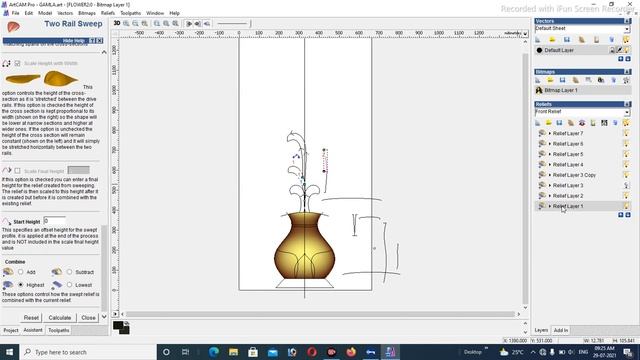Open the Reliefs menu

[108, 13]
